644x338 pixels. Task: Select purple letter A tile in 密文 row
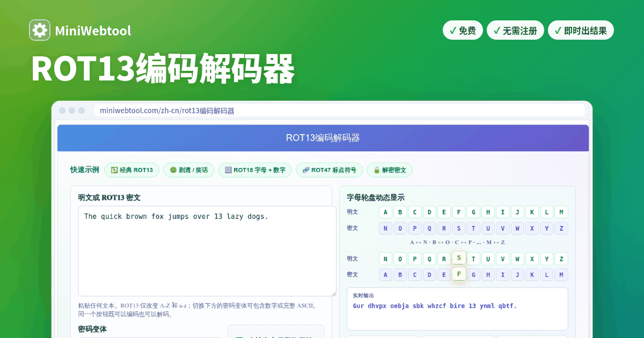pyautogui.click(x=385, y=275)
